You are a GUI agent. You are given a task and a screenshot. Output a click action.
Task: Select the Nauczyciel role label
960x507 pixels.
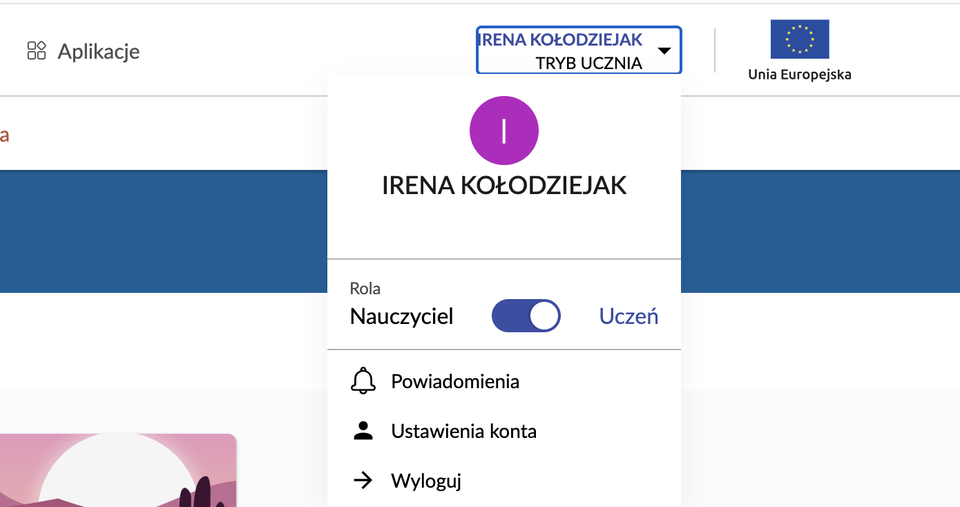coord(402,317)
